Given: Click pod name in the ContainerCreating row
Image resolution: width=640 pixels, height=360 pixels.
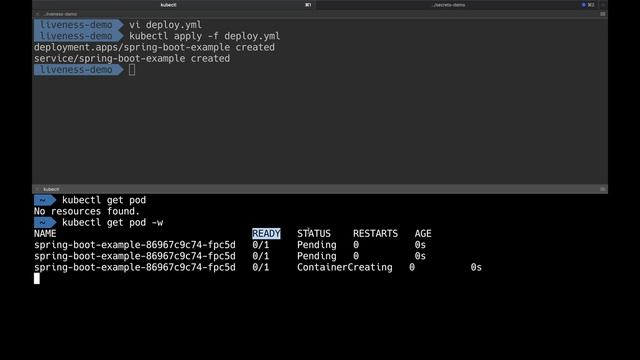Looking at the screenshot, I should (x=135, y=267).
